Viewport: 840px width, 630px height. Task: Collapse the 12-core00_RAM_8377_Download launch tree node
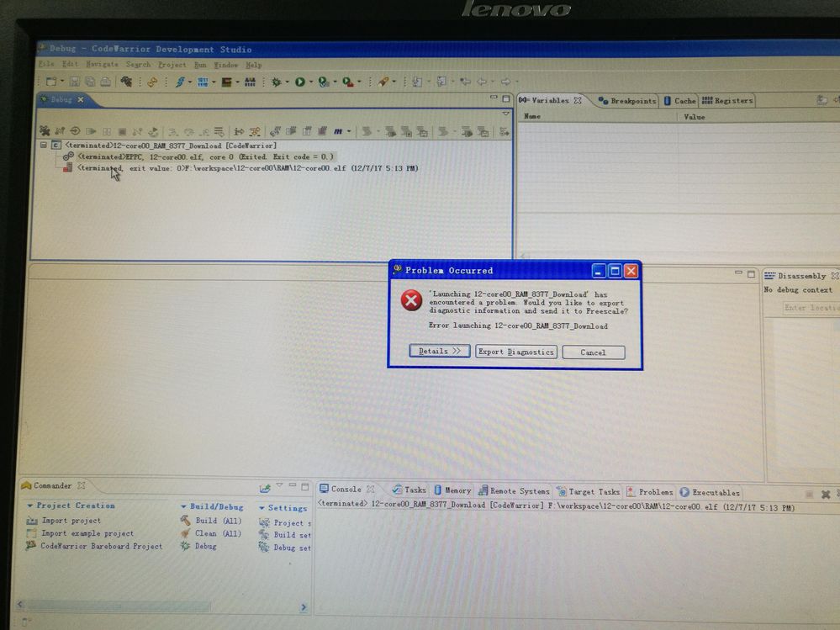point(44,145)
